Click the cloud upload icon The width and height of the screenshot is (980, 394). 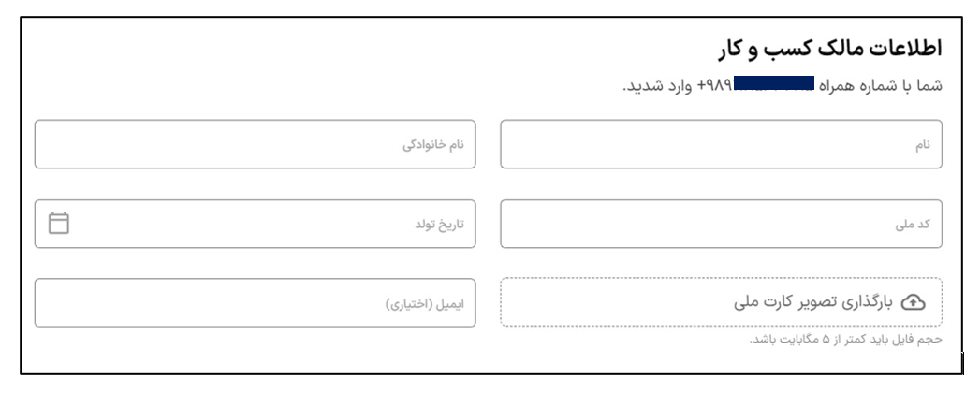(914, 302)
